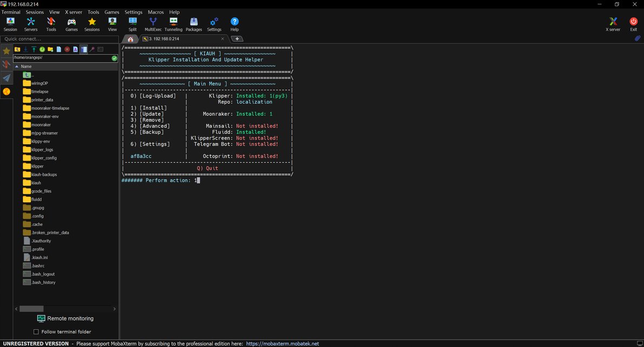Open the home tab icon
This screenshot has height=347, width=644.
click(130, 39)
